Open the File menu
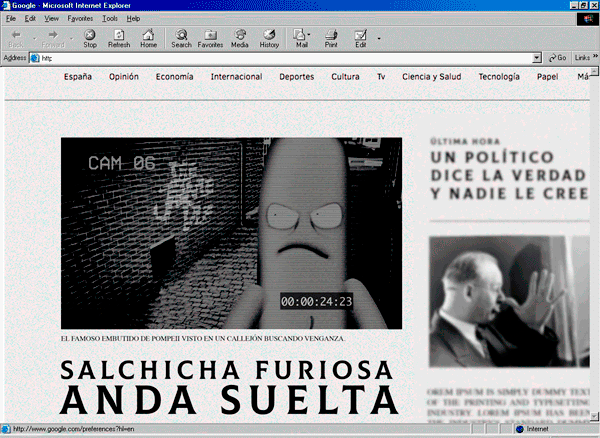This screenshot has height=438, width=600. click(x=11, y=19)
